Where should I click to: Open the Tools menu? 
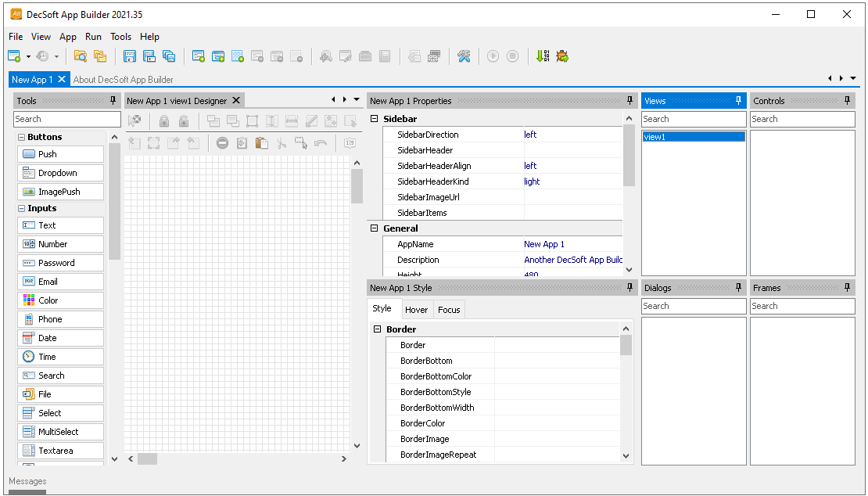(x=120, y=37)
